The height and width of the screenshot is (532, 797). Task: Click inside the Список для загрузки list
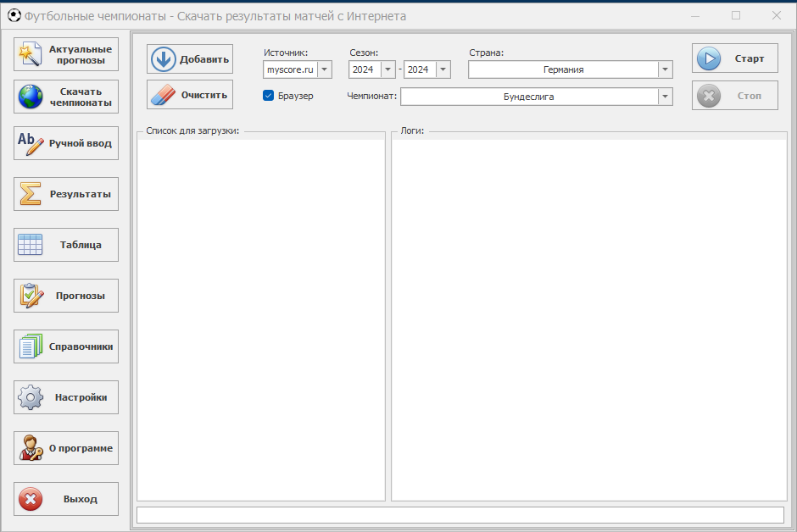coord(261,320)
